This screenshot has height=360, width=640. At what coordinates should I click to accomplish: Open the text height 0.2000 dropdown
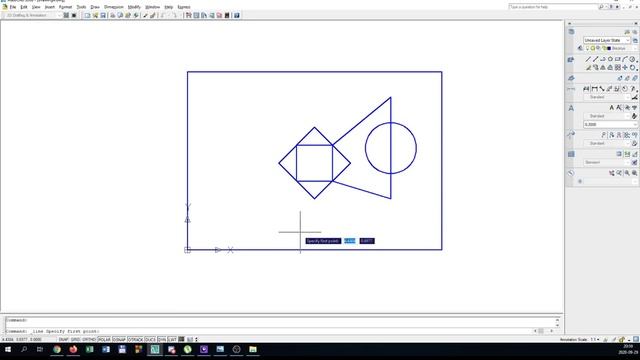click(610, 124)
